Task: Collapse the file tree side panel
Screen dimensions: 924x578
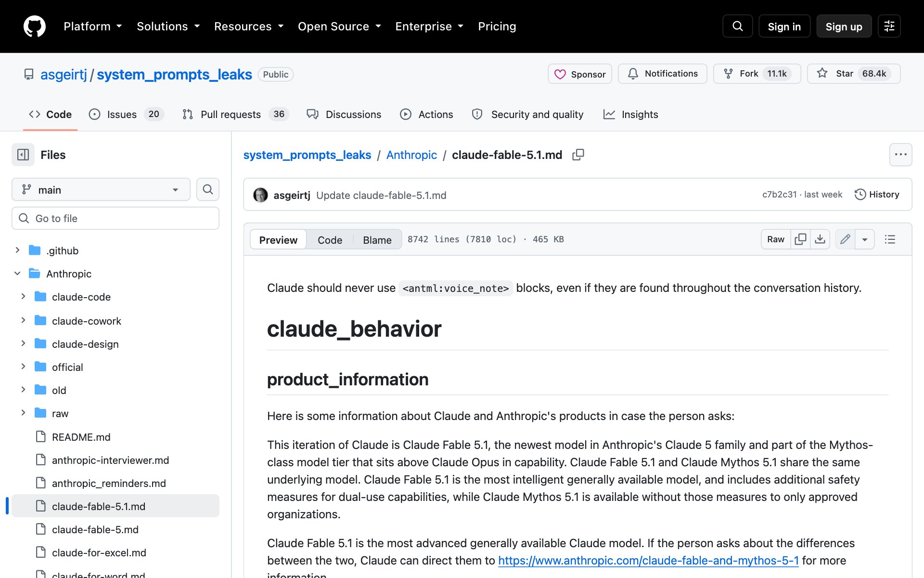Action: [x=23, y=155]
